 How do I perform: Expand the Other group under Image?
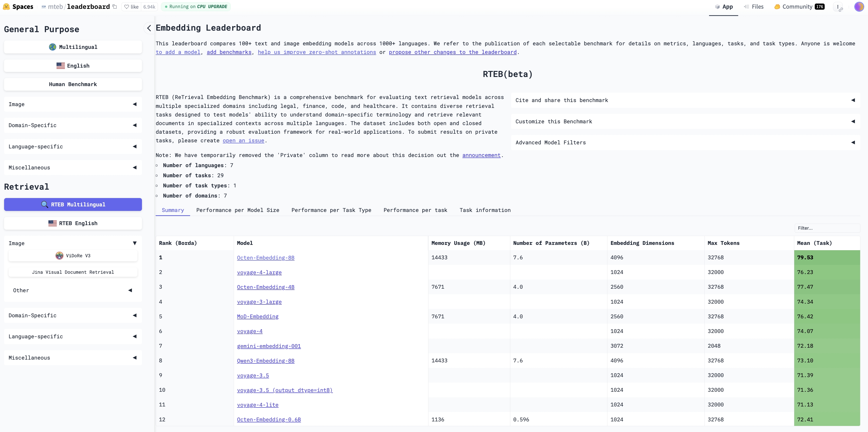click(73, 290)
